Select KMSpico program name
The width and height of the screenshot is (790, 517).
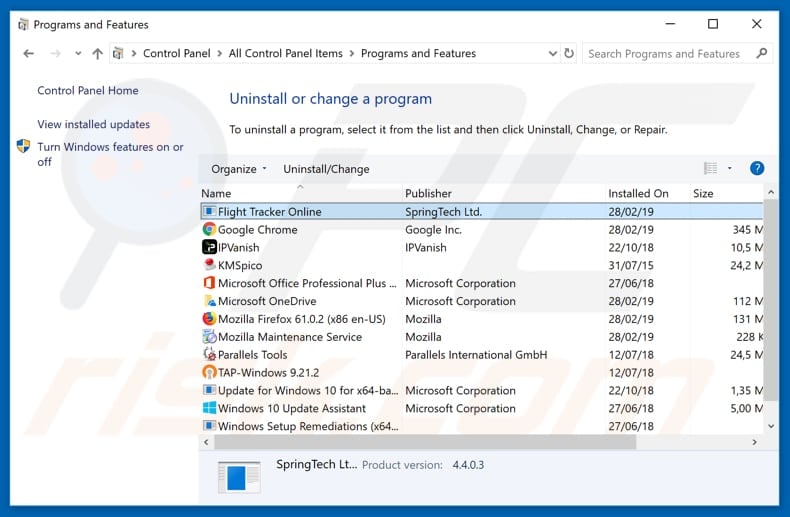[240, 266]
